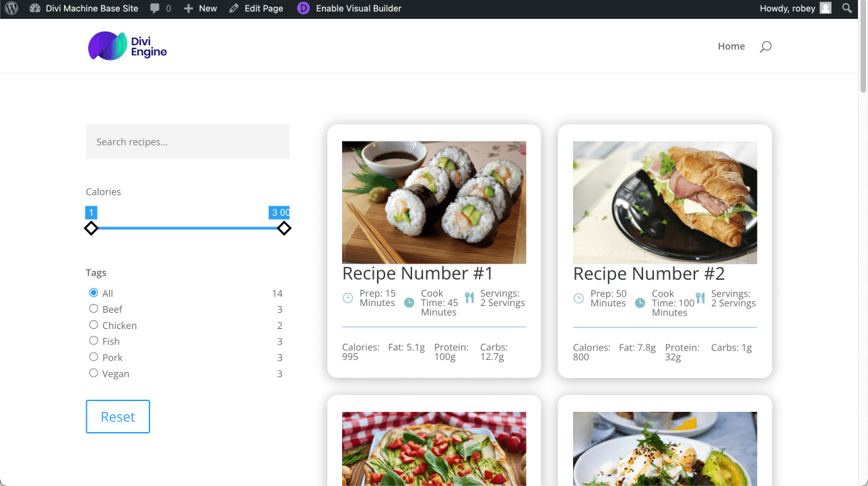The width and height of the screenshot is (868, 486).
Task: Click the Prep clock icon on Recipe Number #2
Action: click(578, 298)
